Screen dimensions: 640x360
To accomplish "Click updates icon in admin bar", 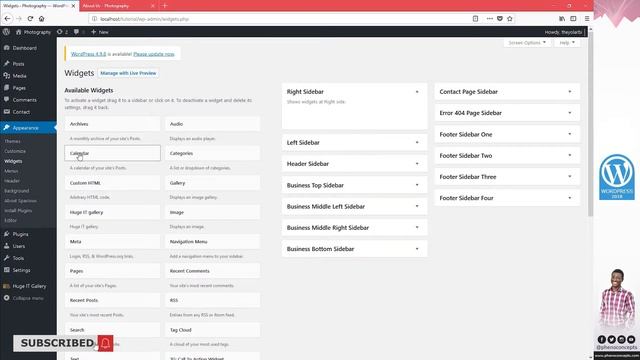I will click(x=62, y=32).
